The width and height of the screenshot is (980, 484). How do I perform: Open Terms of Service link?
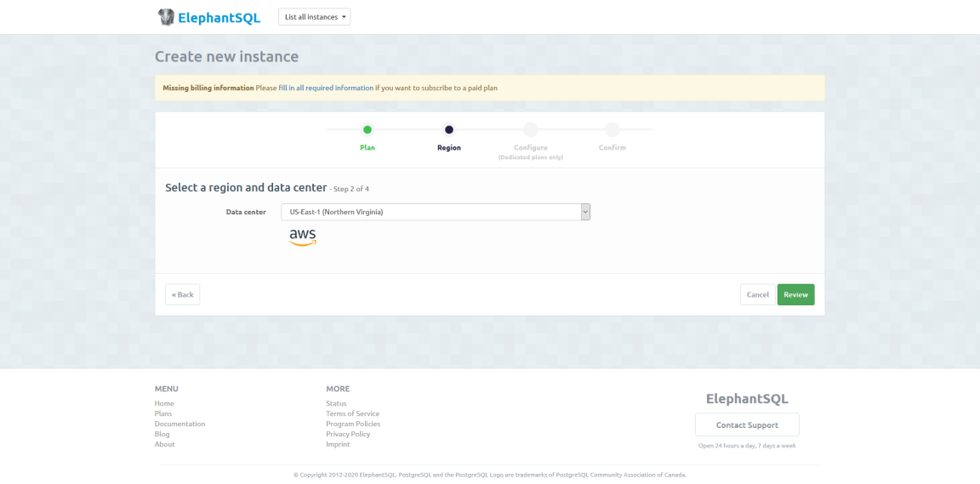click(x=352, y=413)
